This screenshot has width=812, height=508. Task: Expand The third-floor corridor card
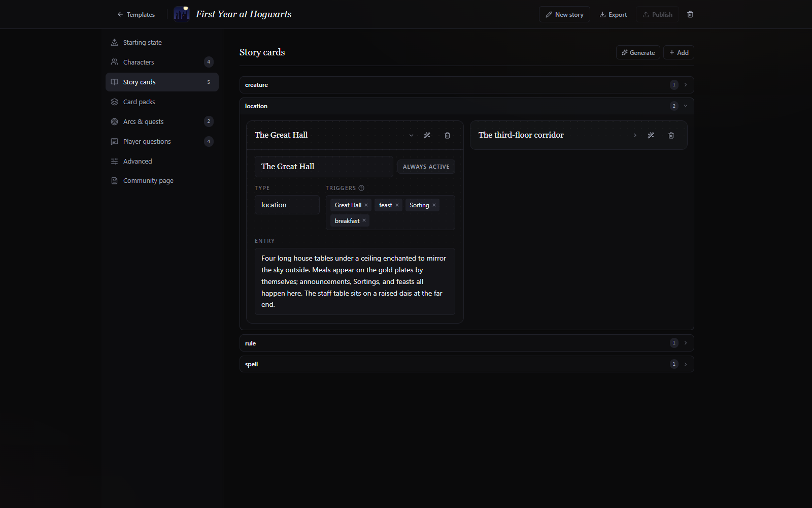(x=635, y=135)
